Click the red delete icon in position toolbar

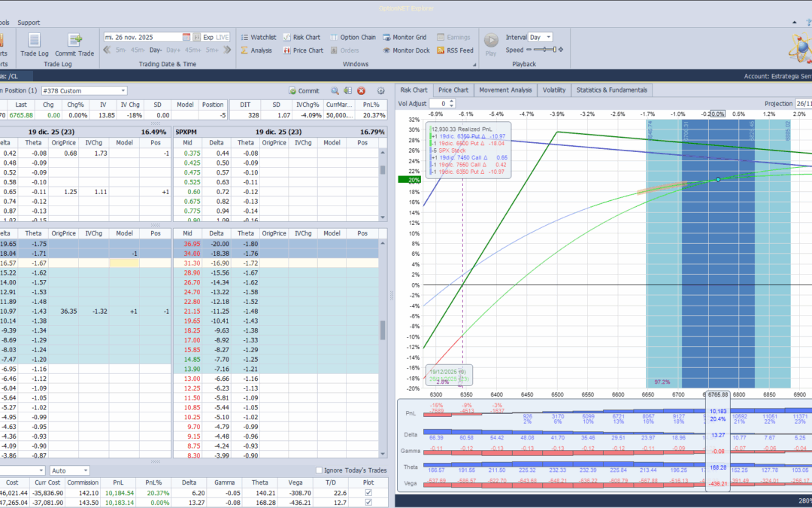tap(362, 91)
